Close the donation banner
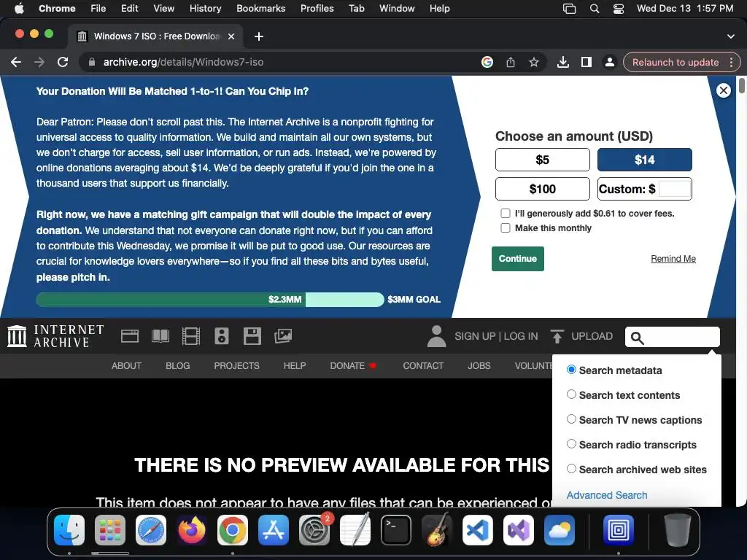The height and width of the screenshot is (560, 747). (x=723, y=90)
